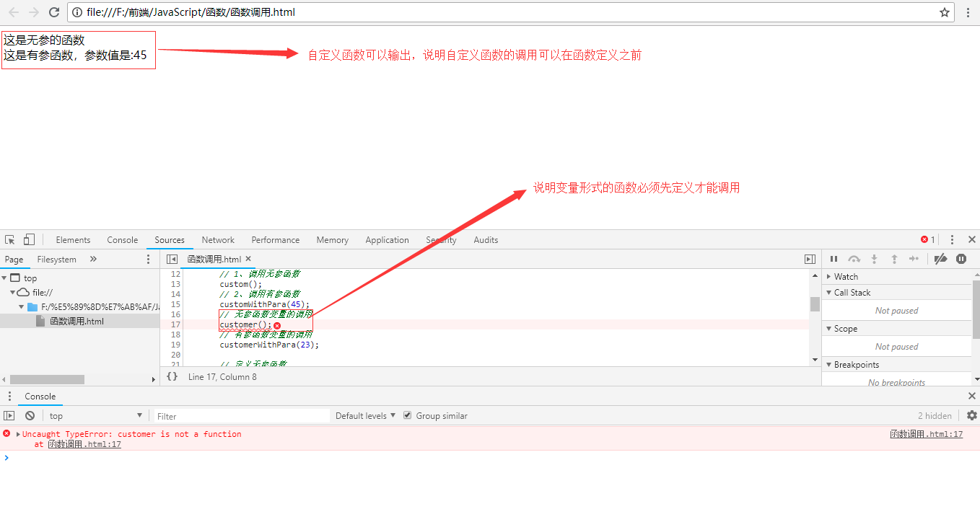This screenshot has width=980, height=509.
Task: Expand the Uncaught TypeError message
Action: pyautogui.click(x=18, y=434)
